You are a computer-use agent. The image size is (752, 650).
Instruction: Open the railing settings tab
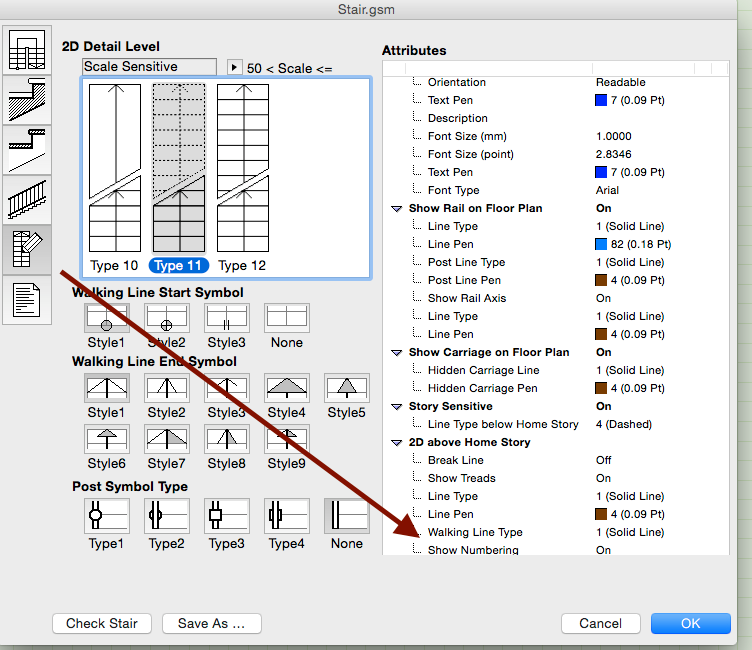click(27, 198)
